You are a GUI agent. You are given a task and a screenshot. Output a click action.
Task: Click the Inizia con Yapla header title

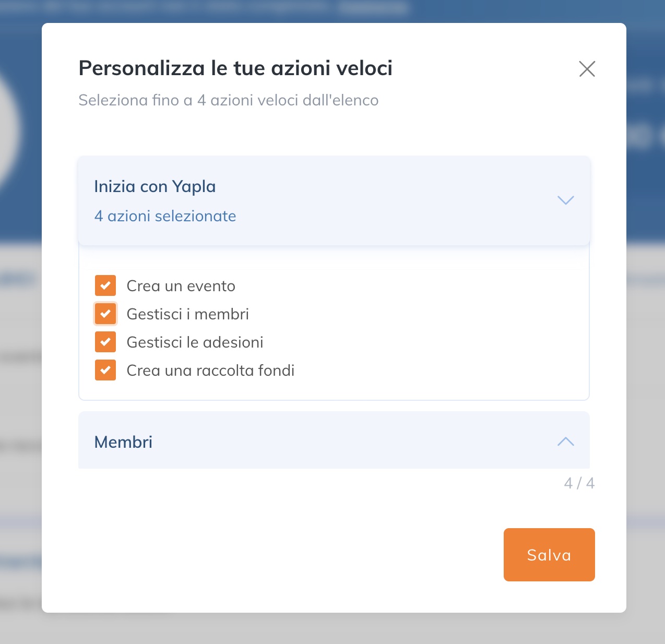coord(155,186)
